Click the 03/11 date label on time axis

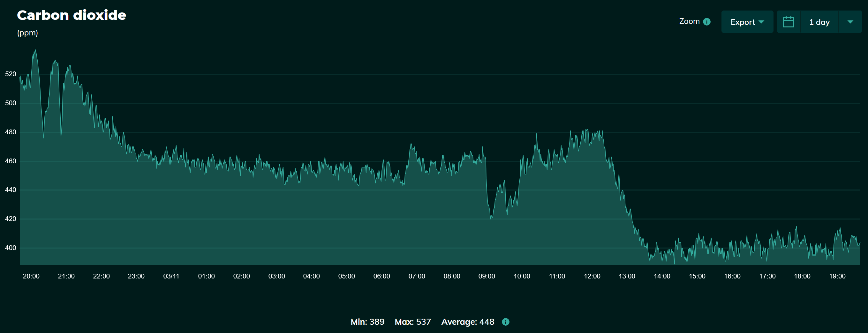[x=171, y=276]
